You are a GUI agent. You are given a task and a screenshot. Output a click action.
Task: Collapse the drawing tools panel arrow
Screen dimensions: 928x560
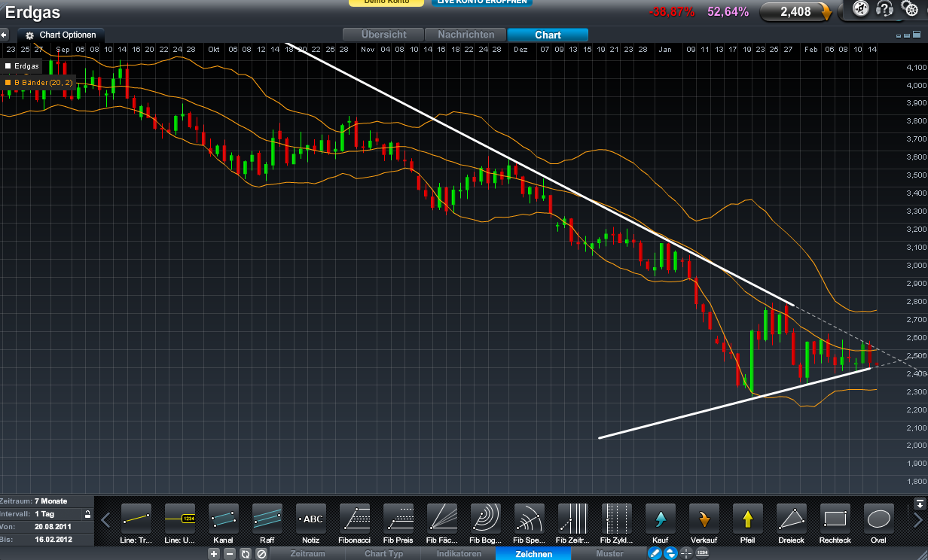coord(920,504)
